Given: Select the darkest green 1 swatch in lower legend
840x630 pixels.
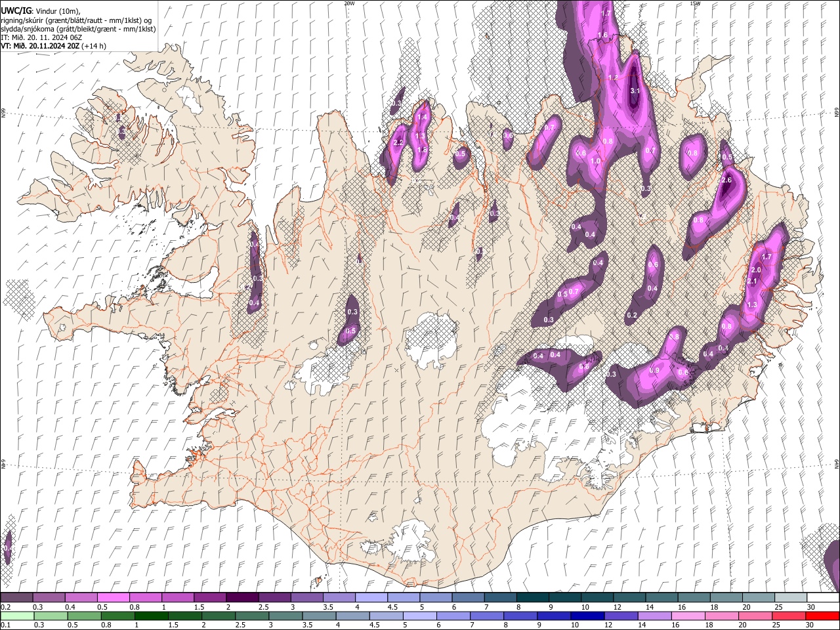Looking at the screenshot, I should pyautogui.click(x=151, y=616).
